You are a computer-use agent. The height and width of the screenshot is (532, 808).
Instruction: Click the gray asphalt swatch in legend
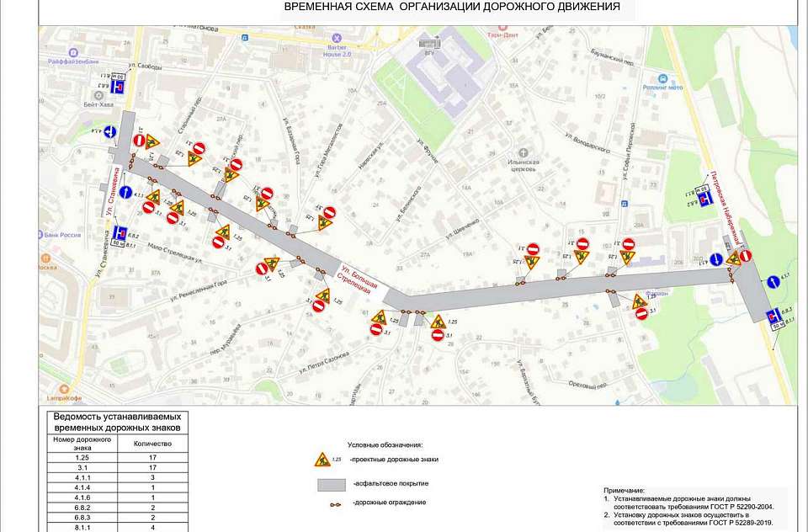tap(332, 483)
